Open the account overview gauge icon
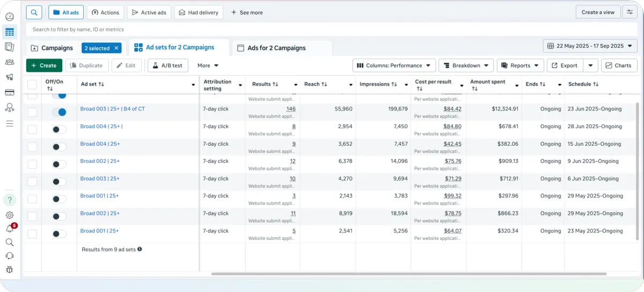This screenshot has width=644, height=292. pos(10,17)
